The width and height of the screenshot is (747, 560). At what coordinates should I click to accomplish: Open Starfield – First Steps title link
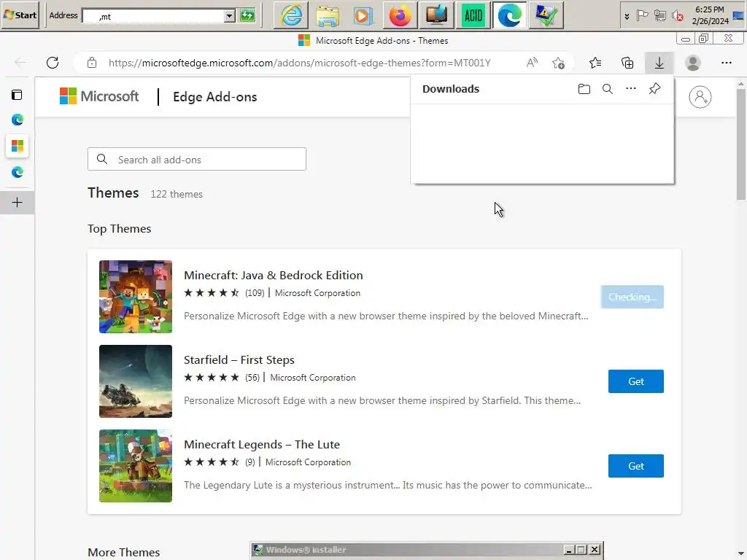click(x=239, y=360)
